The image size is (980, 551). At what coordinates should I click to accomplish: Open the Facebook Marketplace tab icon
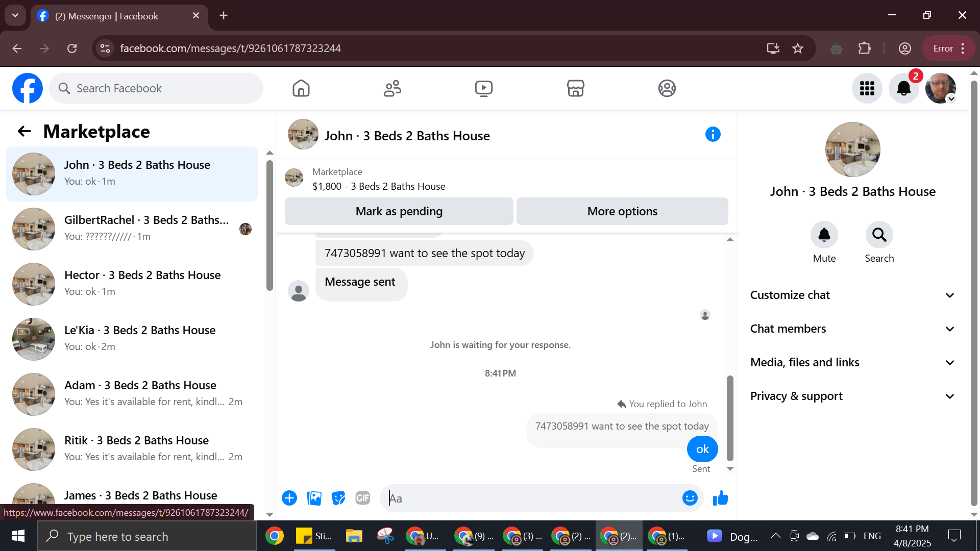pyautogui.click(x=575, y=88)
